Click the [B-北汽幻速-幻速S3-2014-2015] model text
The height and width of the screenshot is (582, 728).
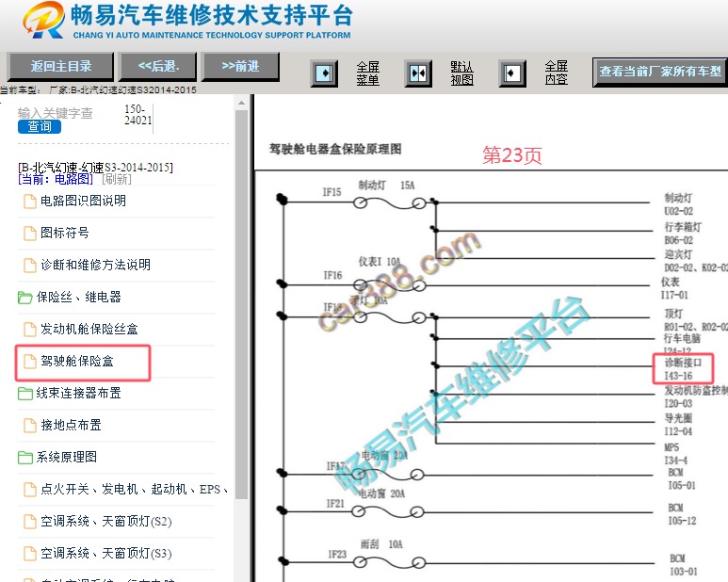click(95, 167)
